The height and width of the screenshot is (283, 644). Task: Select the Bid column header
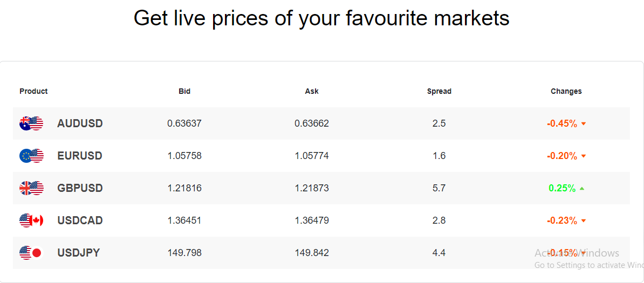[184, 91]
